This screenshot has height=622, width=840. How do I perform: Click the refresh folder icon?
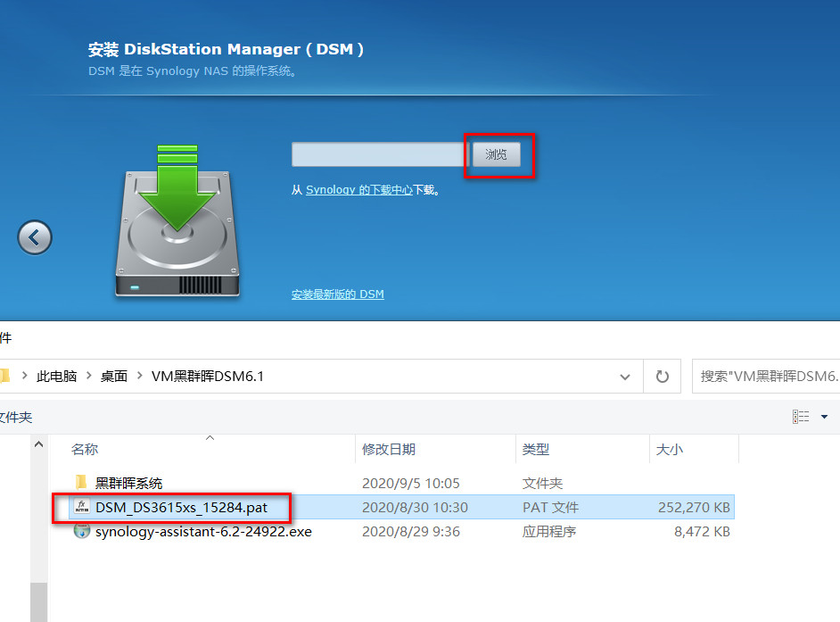pos(663,377)
